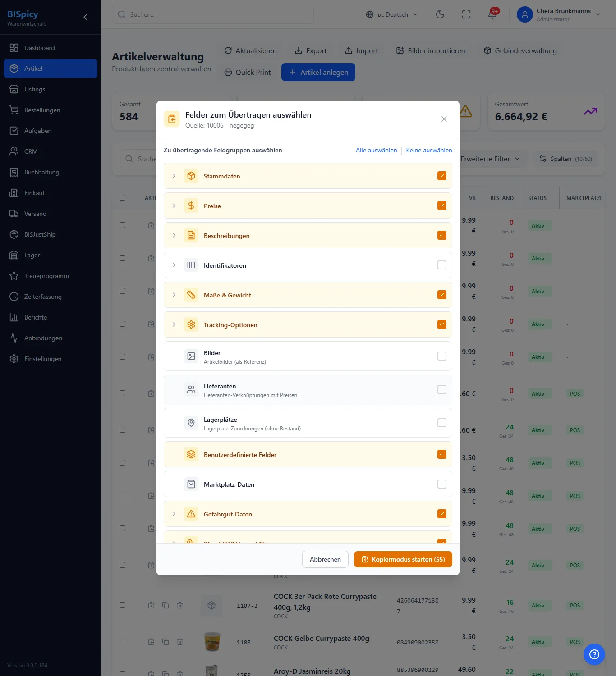This screenshot has width=616, height=676.
Task: Click delete trash icon for row 1107-3
Action: pos(180,605)
